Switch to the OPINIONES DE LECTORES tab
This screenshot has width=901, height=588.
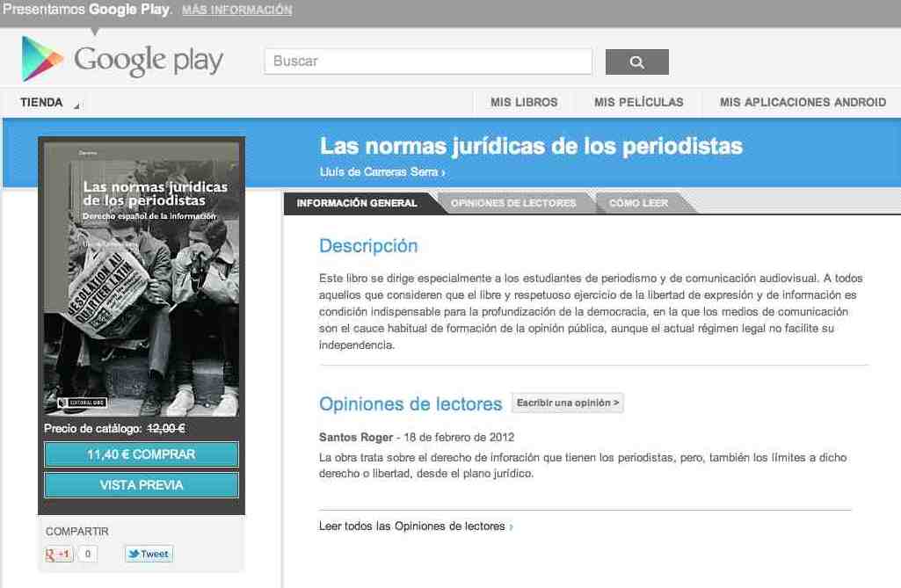click(x=513, y=203)
